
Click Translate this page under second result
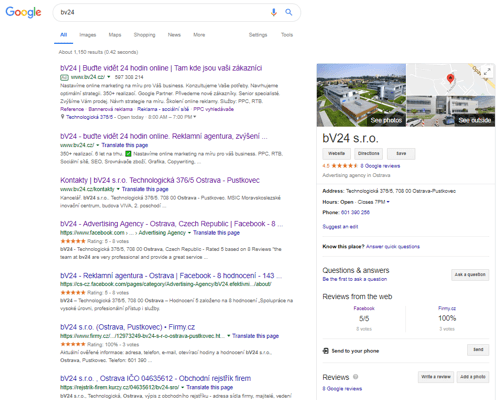pyautogui.click(x=125, y=145)
